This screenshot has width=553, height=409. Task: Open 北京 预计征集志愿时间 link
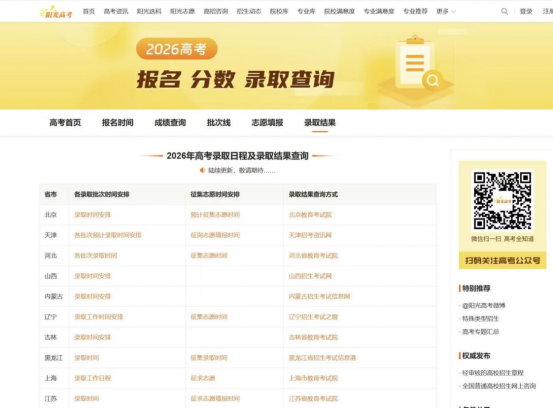tap(215, 215)
